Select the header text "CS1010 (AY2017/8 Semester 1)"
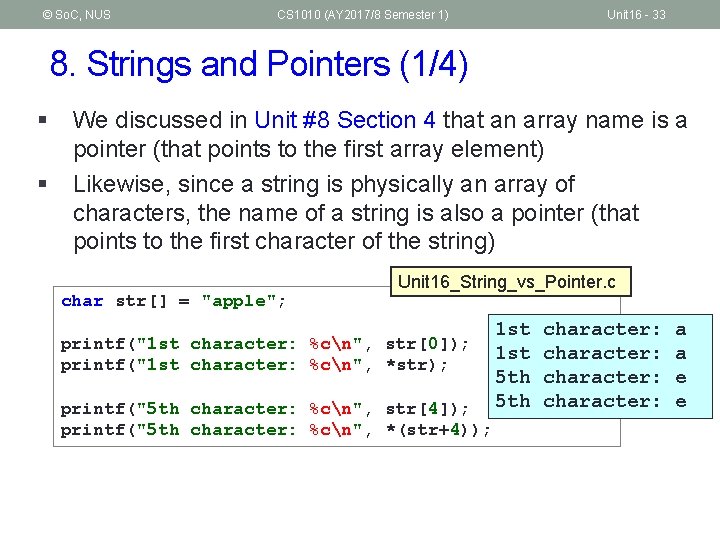Viewport: 720px width, 540px height. [x=363, y=15]
